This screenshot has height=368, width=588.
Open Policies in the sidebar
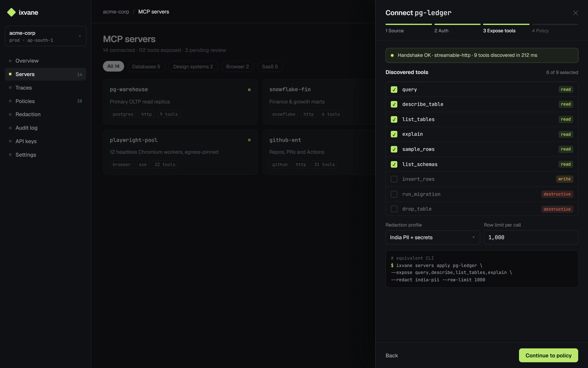pos(46,101)
